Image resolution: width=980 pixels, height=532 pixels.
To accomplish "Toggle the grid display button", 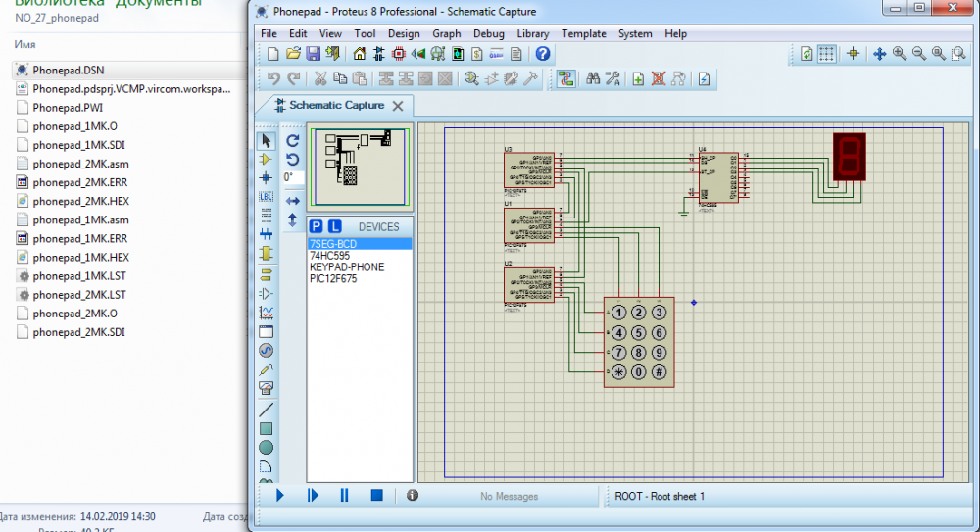I will pyautogui.click(x=826, y=54).
